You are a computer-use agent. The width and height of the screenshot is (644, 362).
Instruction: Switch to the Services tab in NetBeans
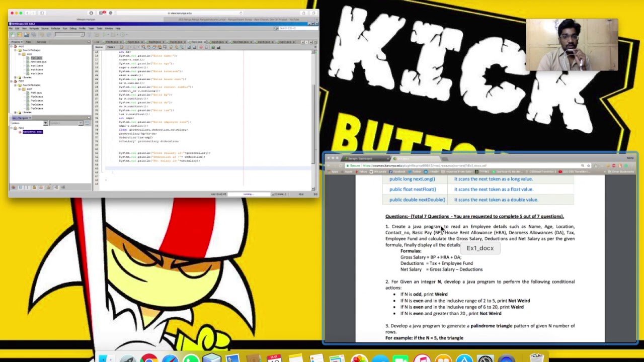[42, 42]
